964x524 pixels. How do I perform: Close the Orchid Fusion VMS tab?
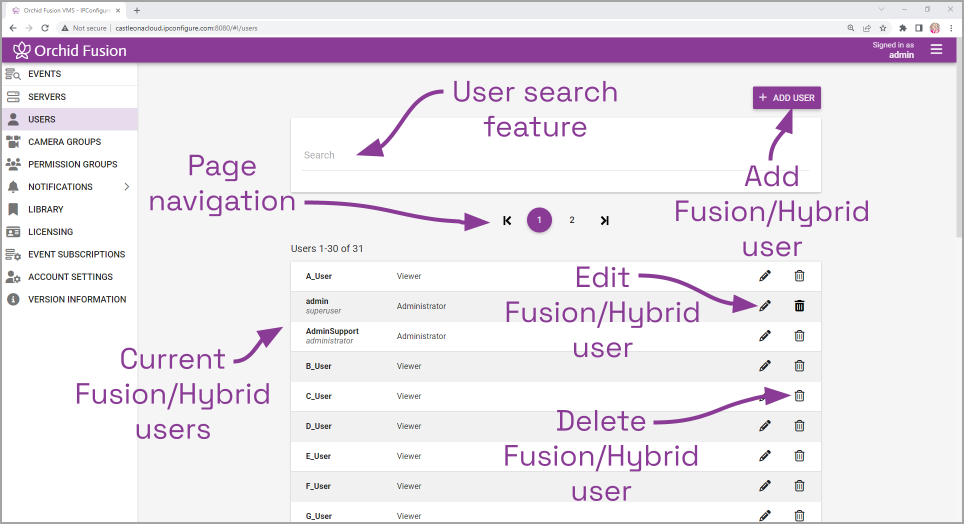click(118, 10)
